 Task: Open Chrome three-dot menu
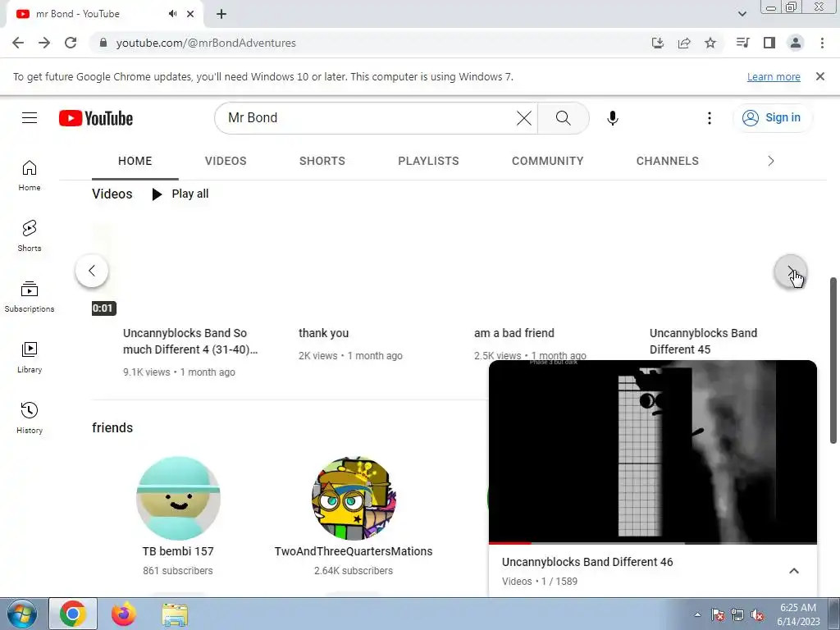click(x=822, y=43)
